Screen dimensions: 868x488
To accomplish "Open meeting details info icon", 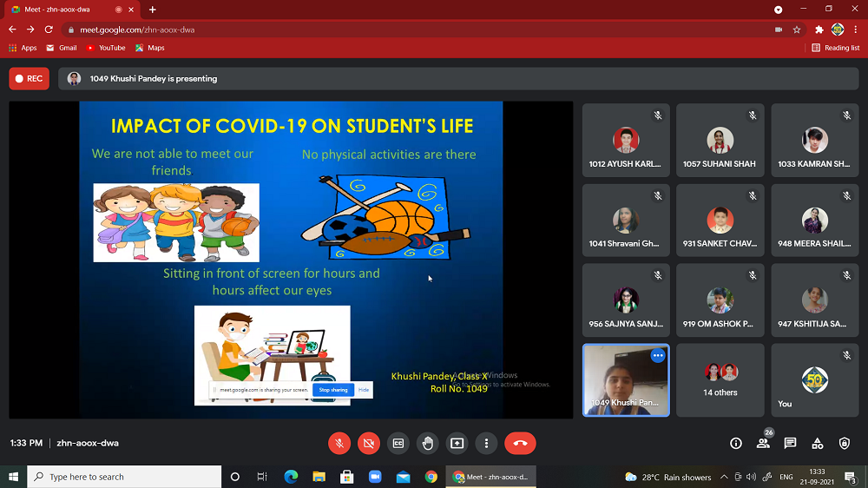I will (x=736, y=443).
